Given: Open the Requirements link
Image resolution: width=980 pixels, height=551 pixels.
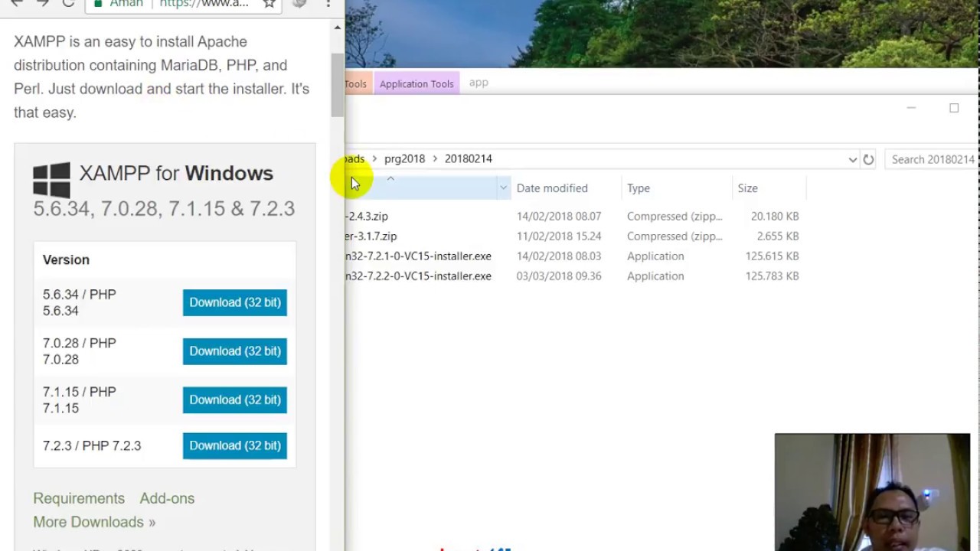Looking at the screenshot, I should (x=79, y=498).
